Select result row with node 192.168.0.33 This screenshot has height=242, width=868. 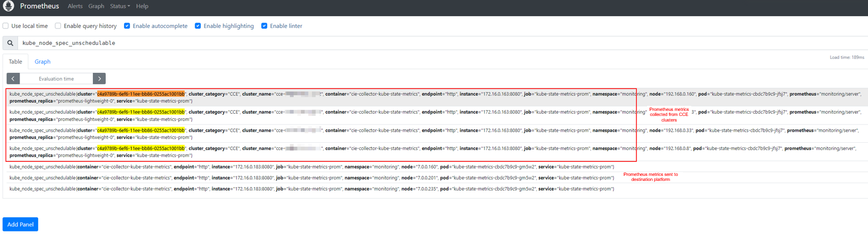[434, 133]
